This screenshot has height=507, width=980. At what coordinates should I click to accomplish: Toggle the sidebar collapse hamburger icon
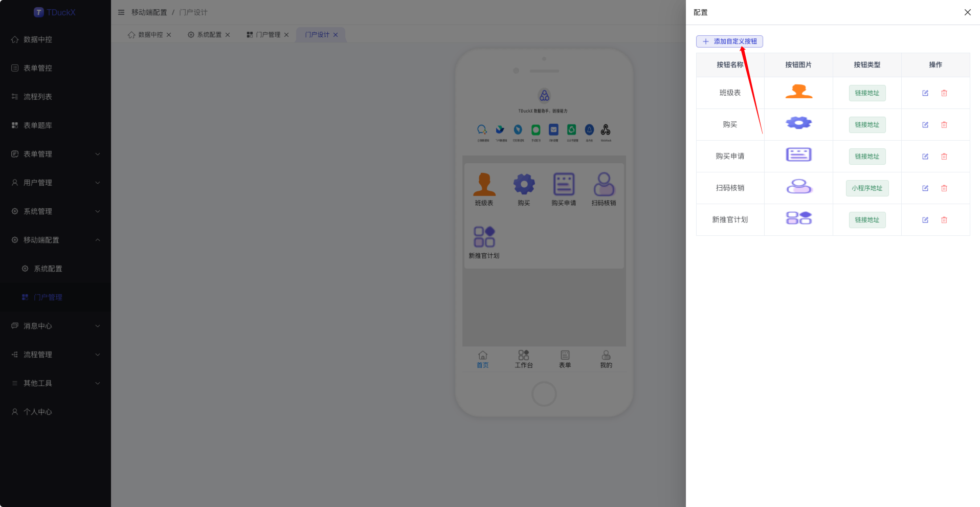tap(121, 12)
